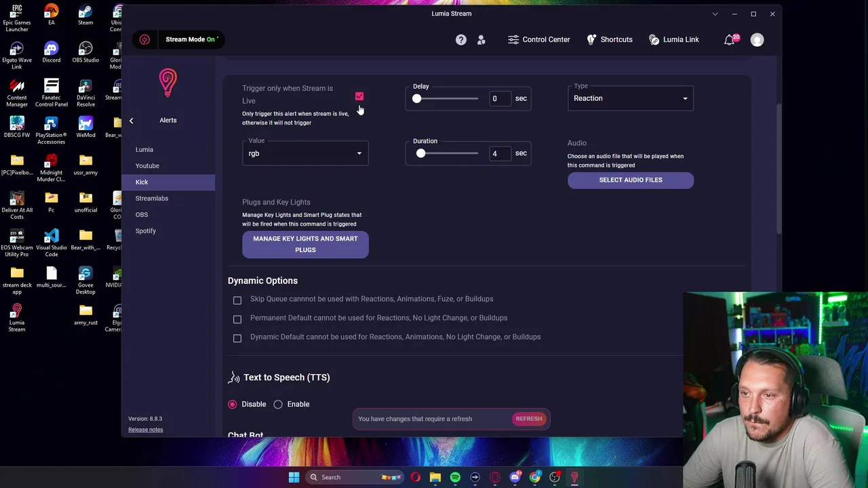Select the TTS Disable radio button

coord(233,405)
